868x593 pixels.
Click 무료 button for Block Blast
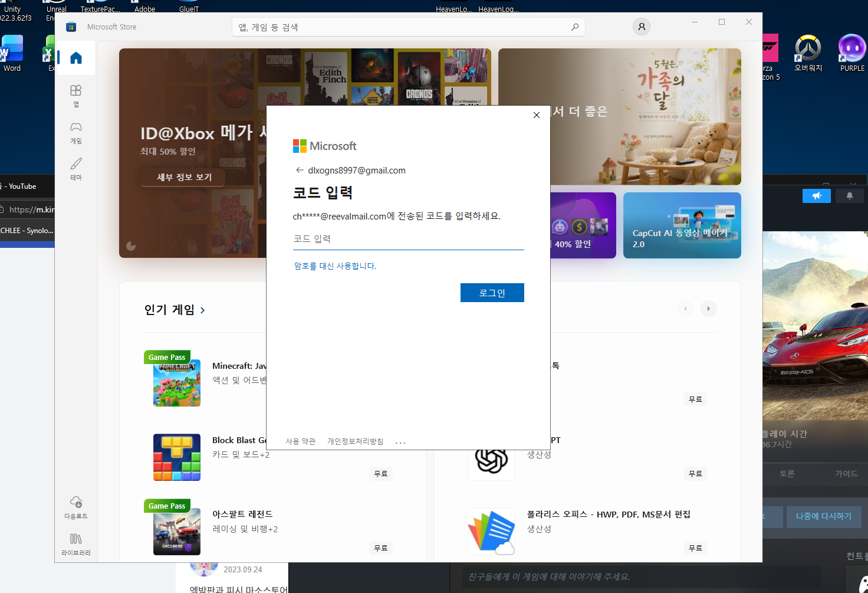pyautogui.click(x=381, y=474)
